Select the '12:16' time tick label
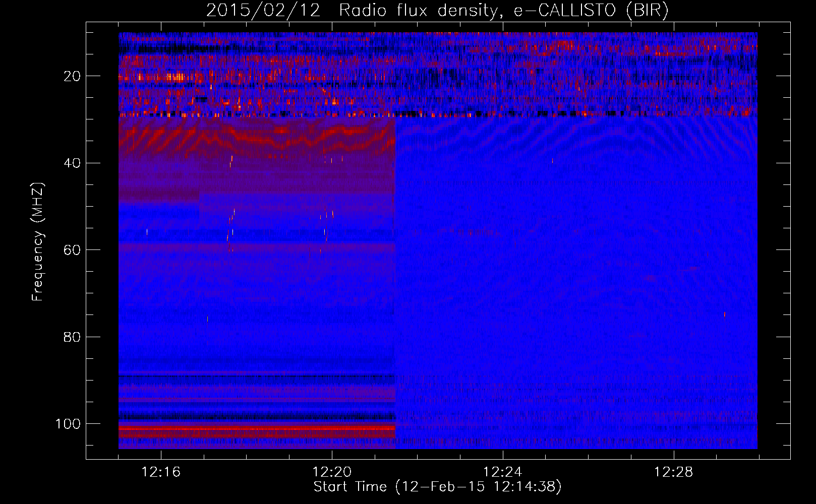 pos(161,472)
